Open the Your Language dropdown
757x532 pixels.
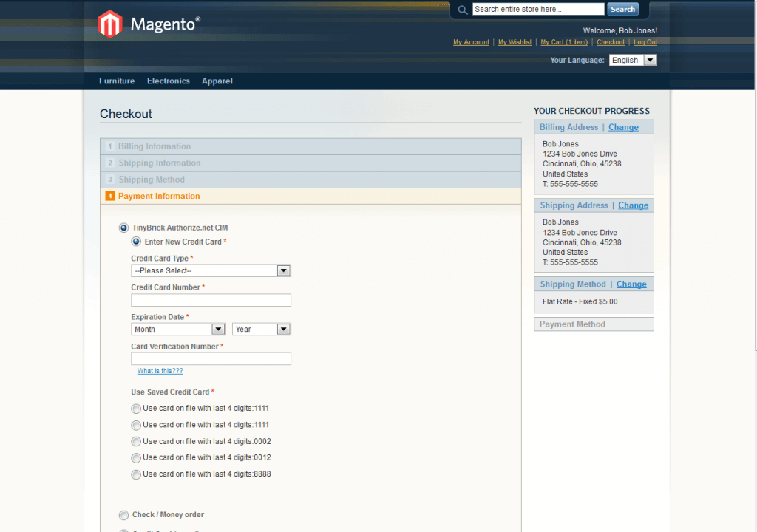(633, 61)
